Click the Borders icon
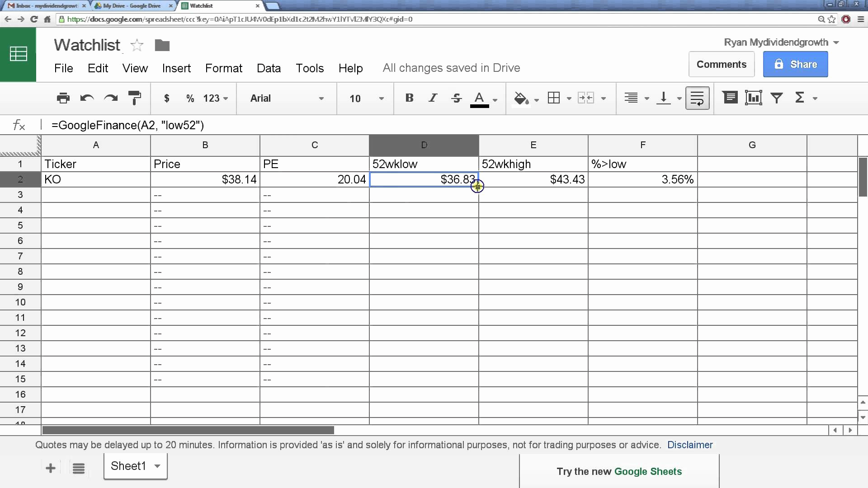The image size is (868, 488). click(555, 98)
